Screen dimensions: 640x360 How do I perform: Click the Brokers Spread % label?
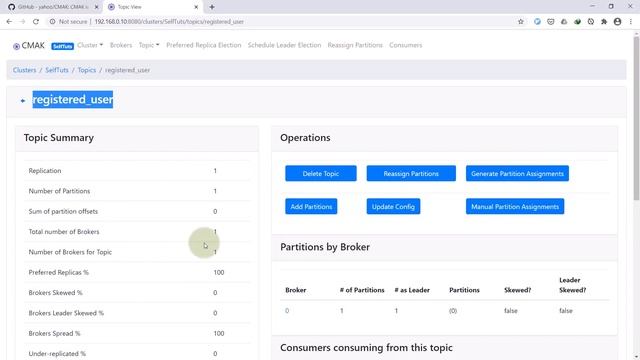pyautogui.click(x=54, y=333)
